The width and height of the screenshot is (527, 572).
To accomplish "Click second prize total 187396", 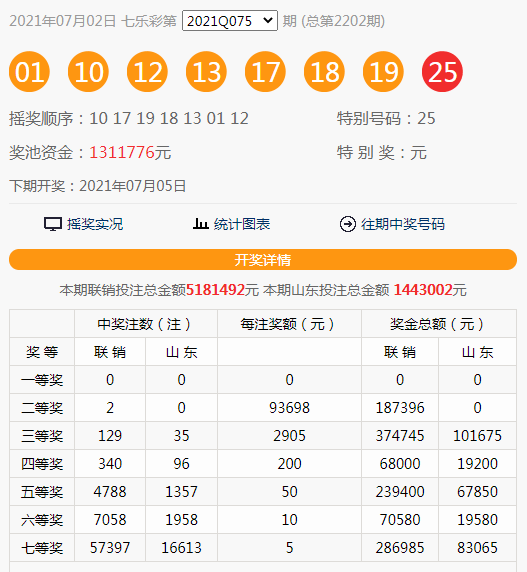I will (x=400, y=408).
